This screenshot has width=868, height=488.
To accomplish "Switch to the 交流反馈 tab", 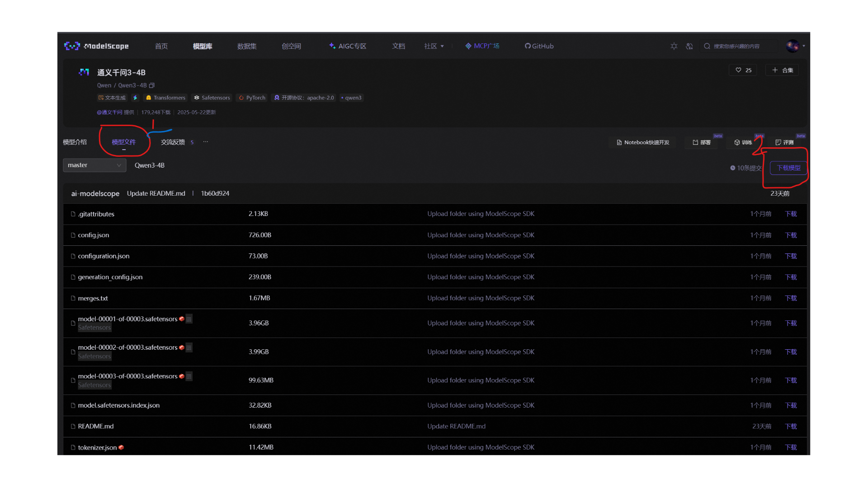I will [173, 142].
